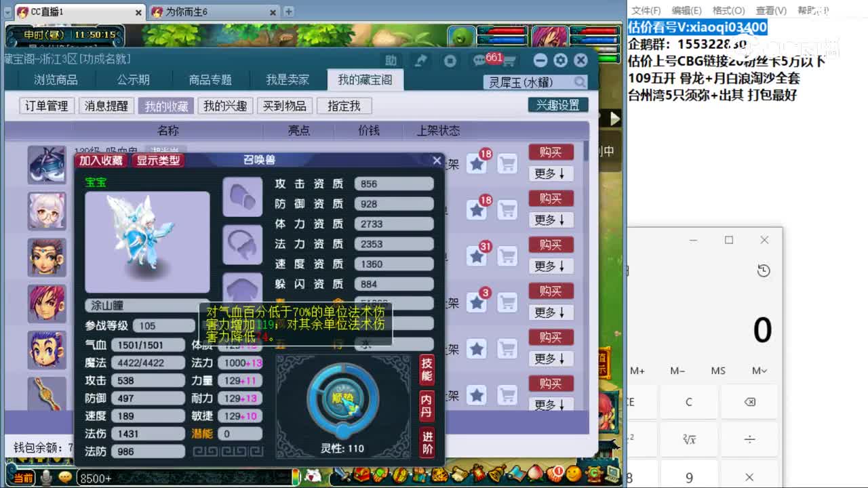Switch to browser tab 为你而生6
This screenshot has height=488, width=868.
[214, 12]
